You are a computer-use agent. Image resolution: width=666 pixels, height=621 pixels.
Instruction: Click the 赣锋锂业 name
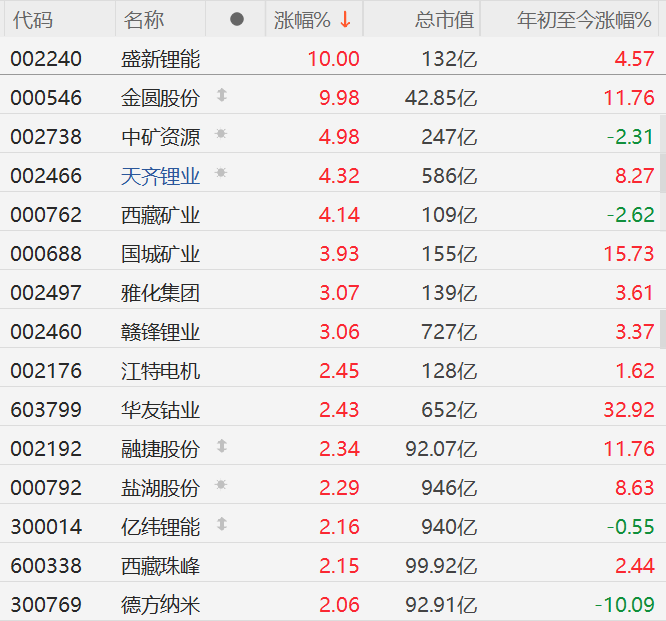coord(161,332)
